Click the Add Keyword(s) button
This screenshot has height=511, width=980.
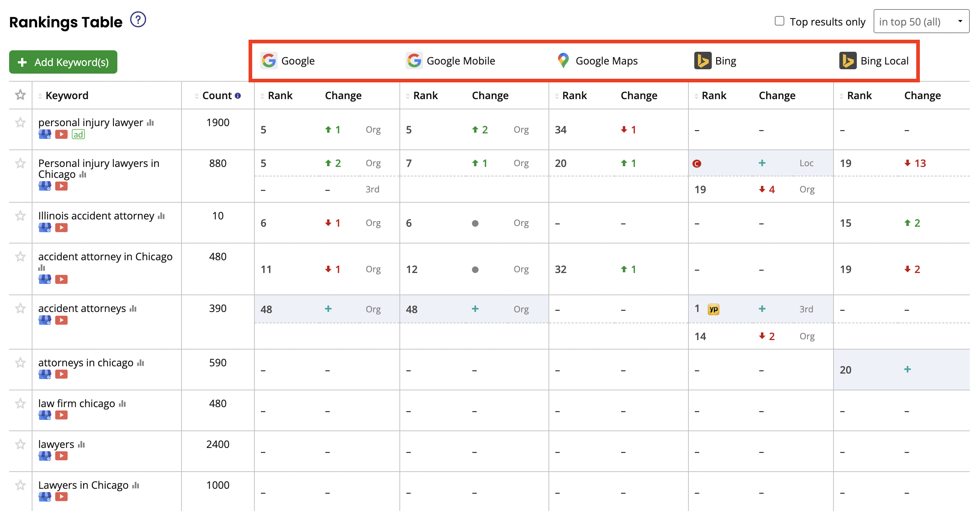point(63,62)
